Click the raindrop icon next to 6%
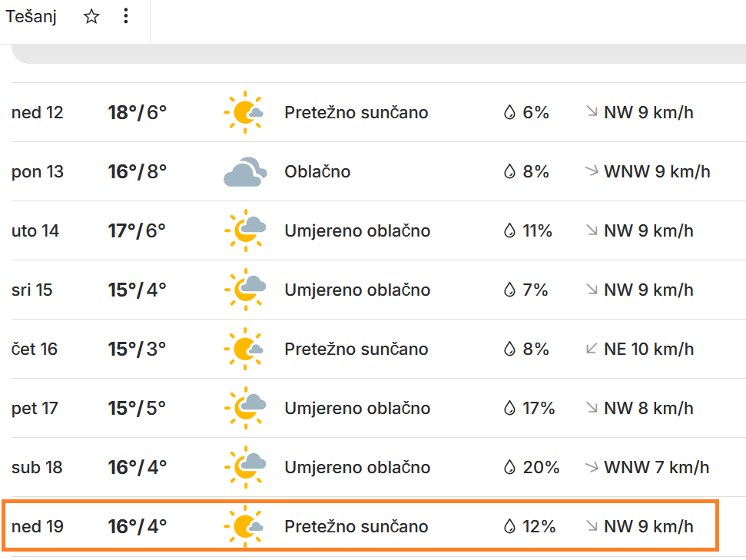 coord(509,113)
